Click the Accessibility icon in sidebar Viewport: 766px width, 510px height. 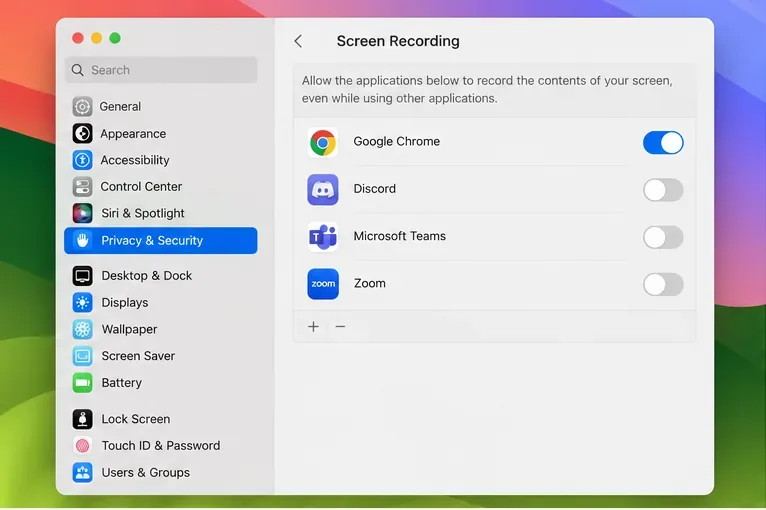click(x=82, y=160)
